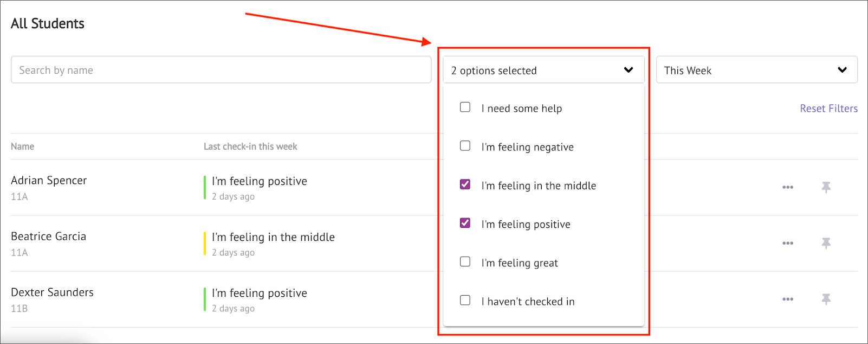Image resolution: width=868 pixels, height=344 pixels.
Task: Pin Beatrice Garcia's row
Action: pyautogui.click(x=826, y=243)
